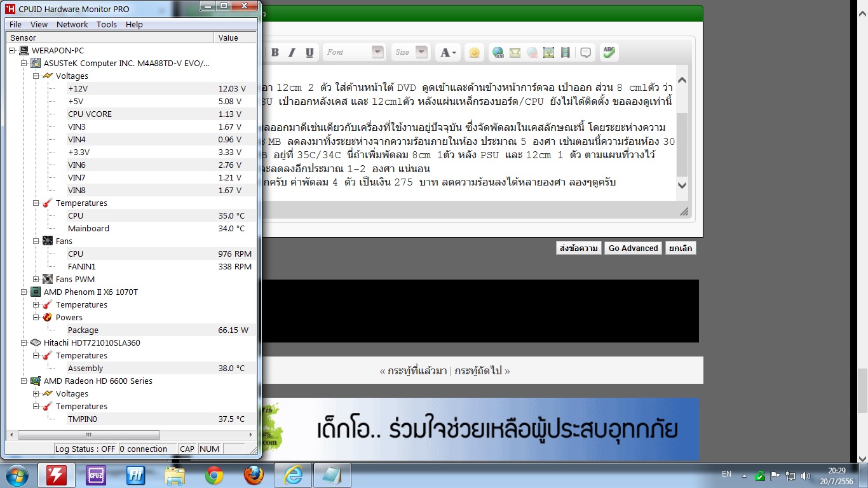
Task: Collapse the Fans node under the mainboard
Action: (x=36, y=241)
